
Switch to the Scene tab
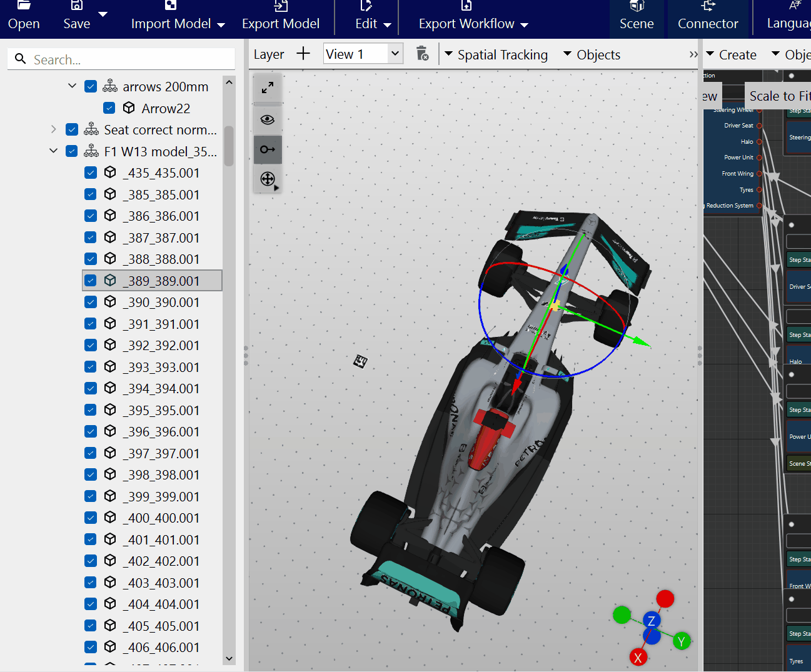click(637, 18)
